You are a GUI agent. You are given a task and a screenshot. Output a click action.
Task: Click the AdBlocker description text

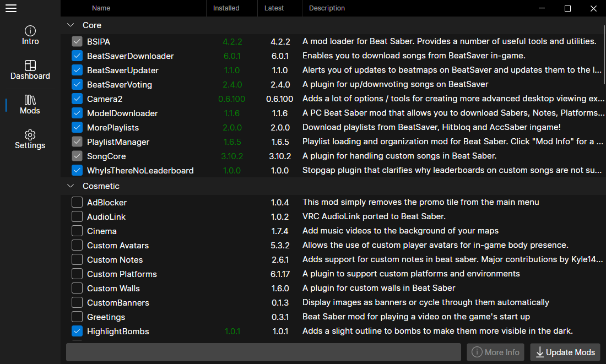(420, 202)
